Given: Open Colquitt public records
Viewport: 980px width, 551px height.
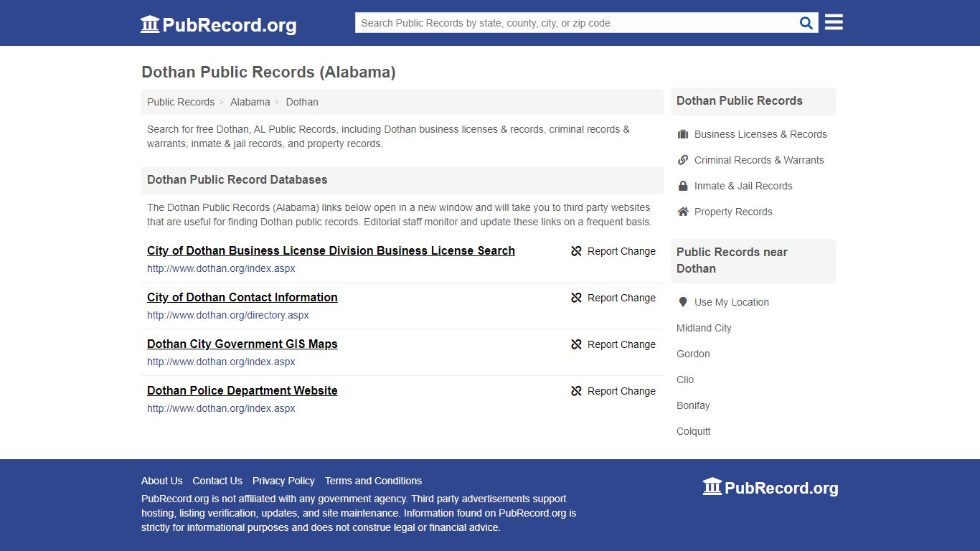Looking at the screenshot, I should pos(694,431).
